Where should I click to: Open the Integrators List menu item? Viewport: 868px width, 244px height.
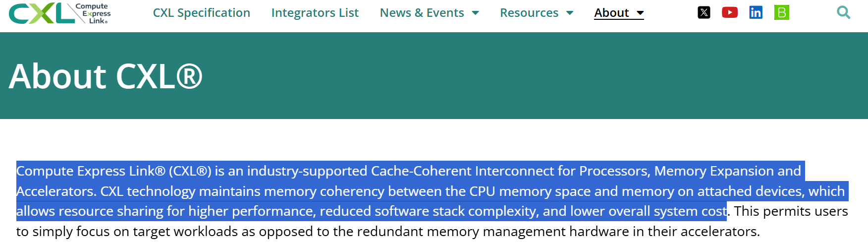point(315,13)
